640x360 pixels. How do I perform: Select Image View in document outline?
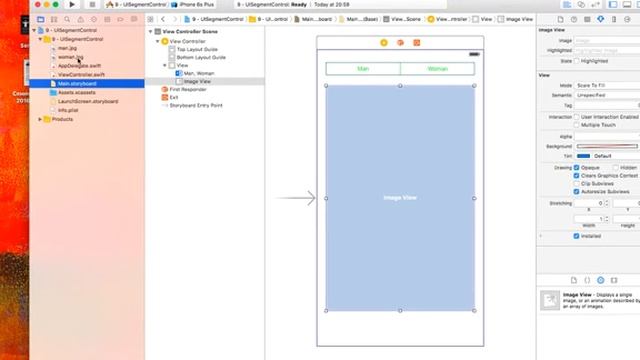(197, 82)
